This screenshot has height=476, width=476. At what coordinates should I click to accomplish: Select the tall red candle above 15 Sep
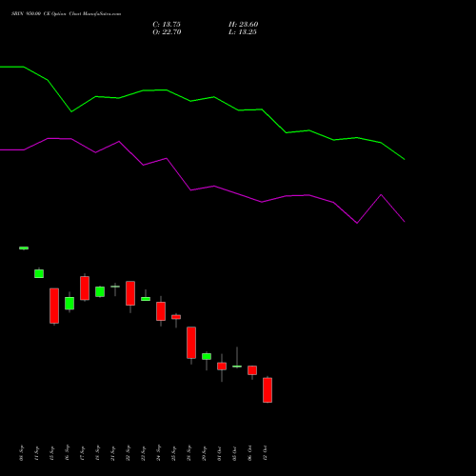pos(54,306)
